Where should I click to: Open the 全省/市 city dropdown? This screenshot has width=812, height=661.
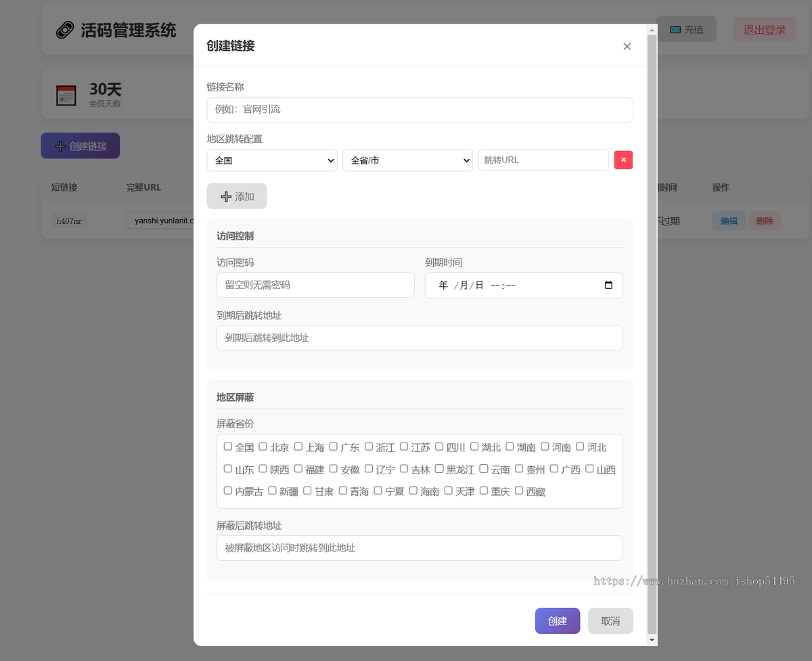coord(408,160)
